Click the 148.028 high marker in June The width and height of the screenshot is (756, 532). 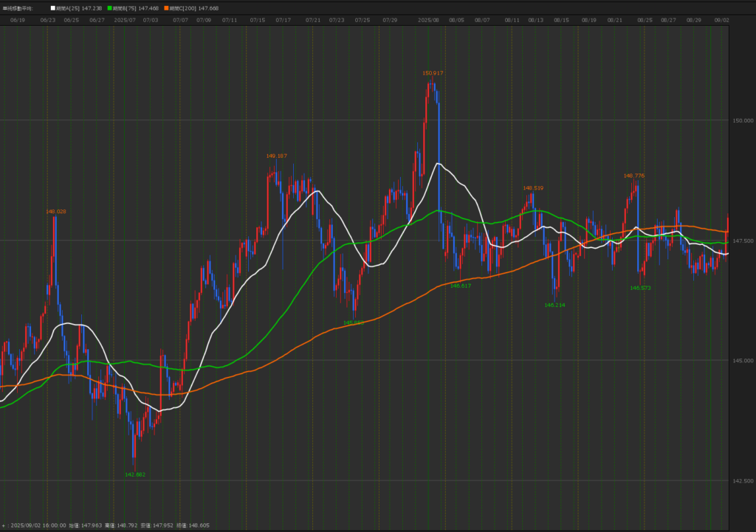pos(56,211)
